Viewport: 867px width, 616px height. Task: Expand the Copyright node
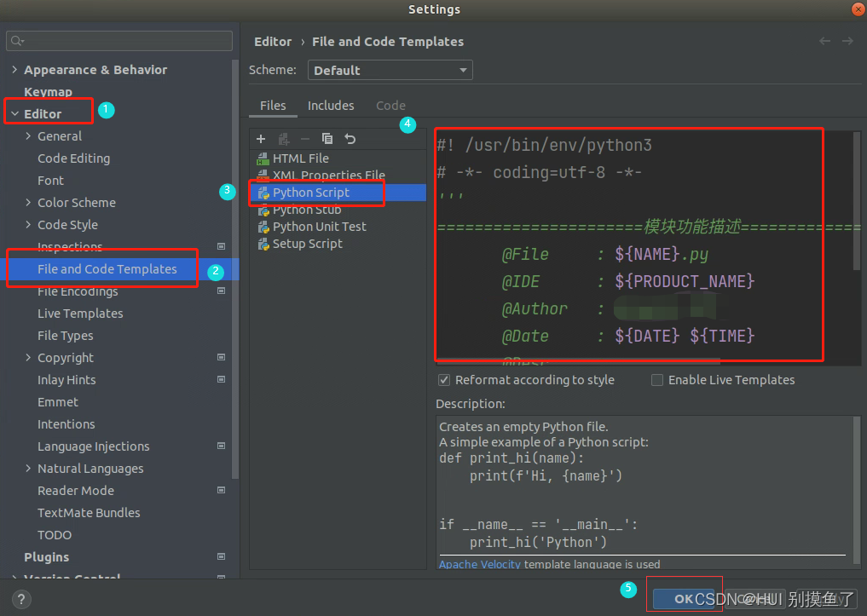coord(28,358)
